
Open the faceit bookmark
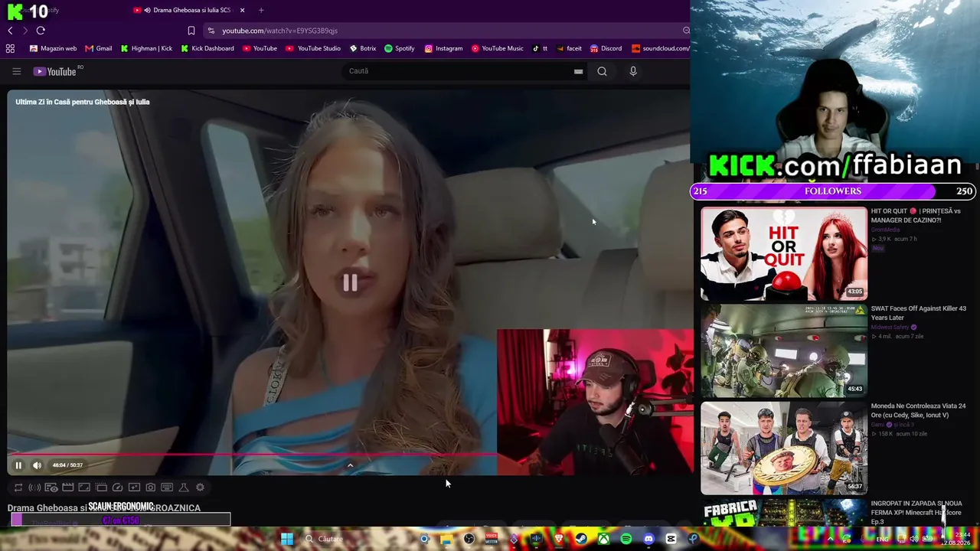(569, 48)
